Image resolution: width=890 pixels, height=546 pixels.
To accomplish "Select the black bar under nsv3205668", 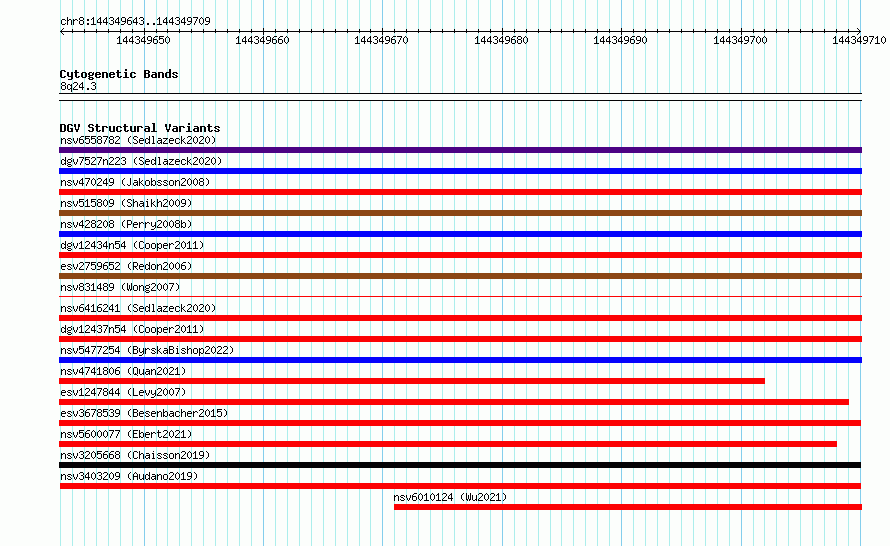I will pyautogui.click(x=460, y=465).
